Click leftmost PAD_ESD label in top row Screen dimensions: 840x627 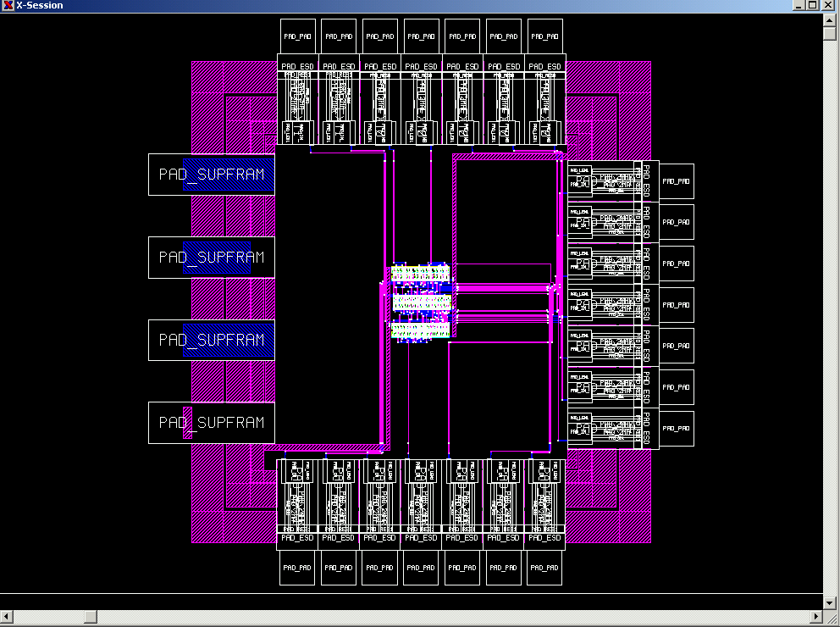pyautogui.click(x=298, y=66)
